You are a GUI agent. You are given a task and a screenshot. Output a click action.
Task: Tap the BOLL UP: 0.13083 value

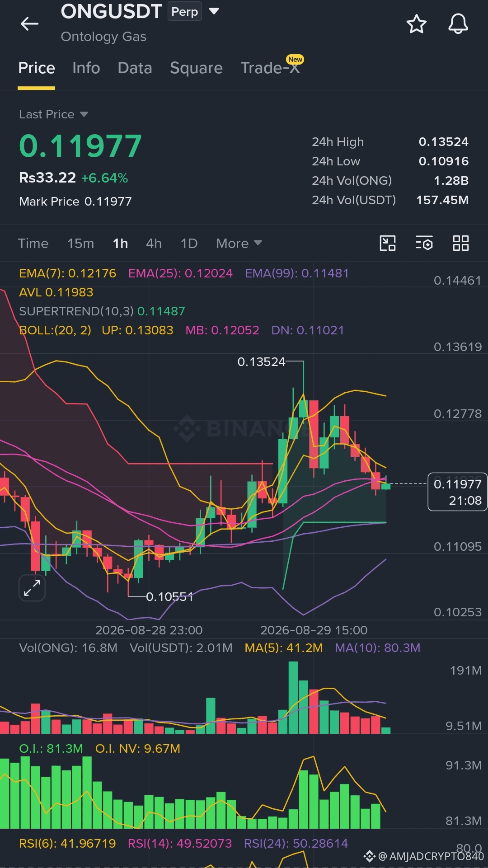coord(137,330)
